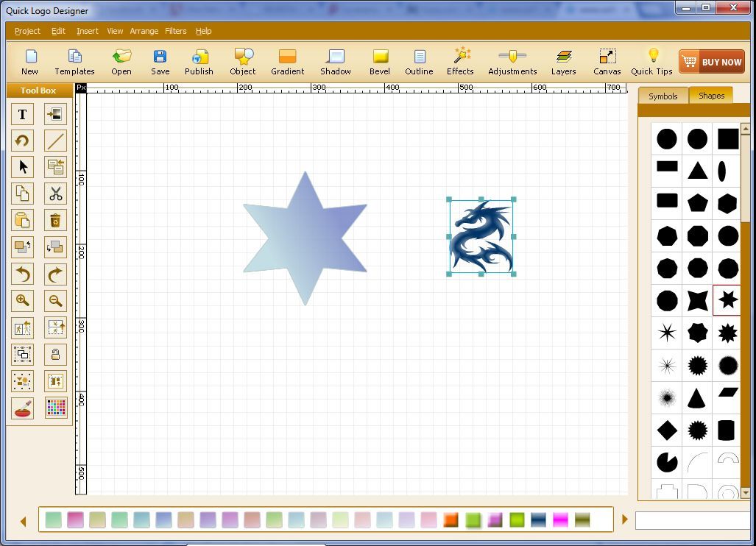The width and height of the screenshot is (756, 546).
Task: Select the arrow selection tool
Action: [x=22, y=167]
